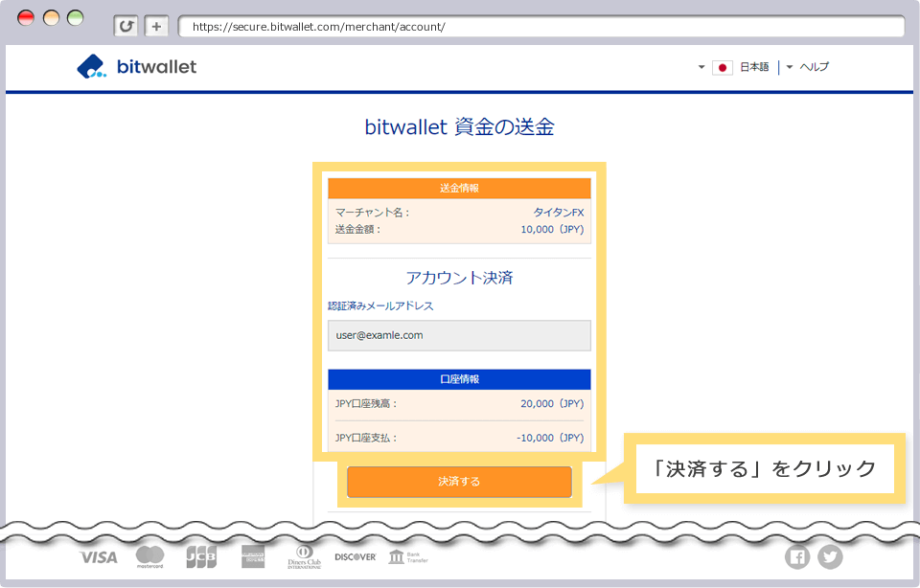
Task: Click the 認証済みメールアドレス label
Action: tap(380, 306)
